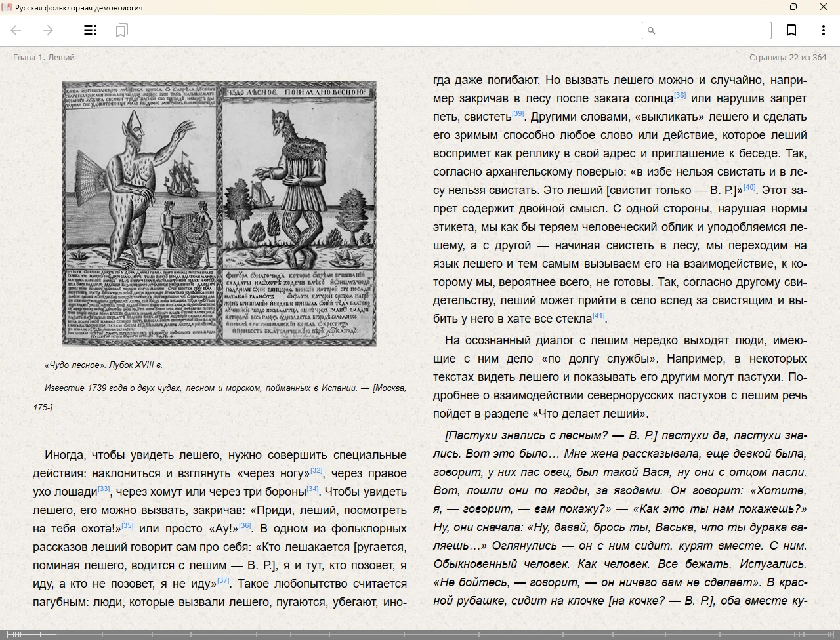
Task: Open the table of contents
Action: [x=91, y=30]
